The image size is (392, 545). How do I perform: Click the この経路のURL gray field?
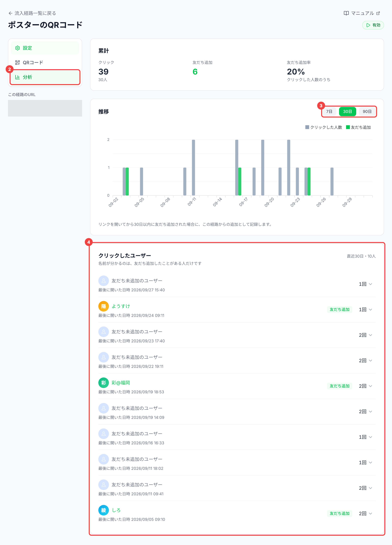[45, 108]
